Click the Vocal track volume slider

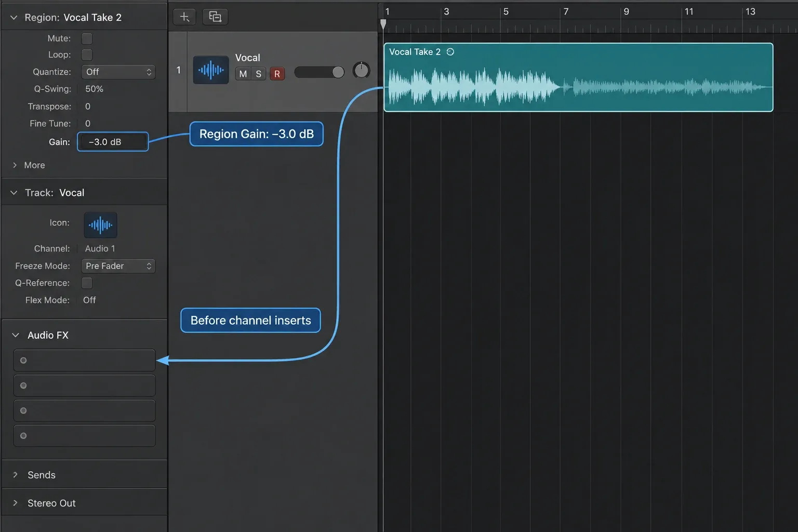tap(320, 72)
